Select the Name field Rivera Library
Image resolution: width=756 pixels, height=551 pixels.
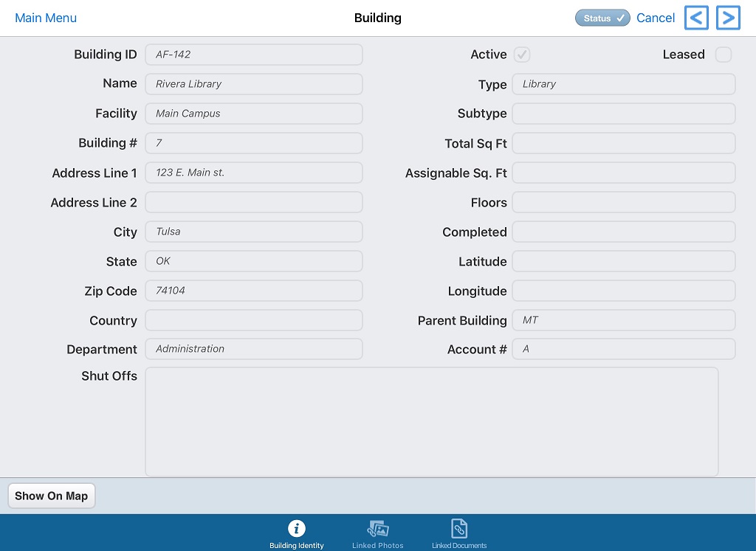254,84
